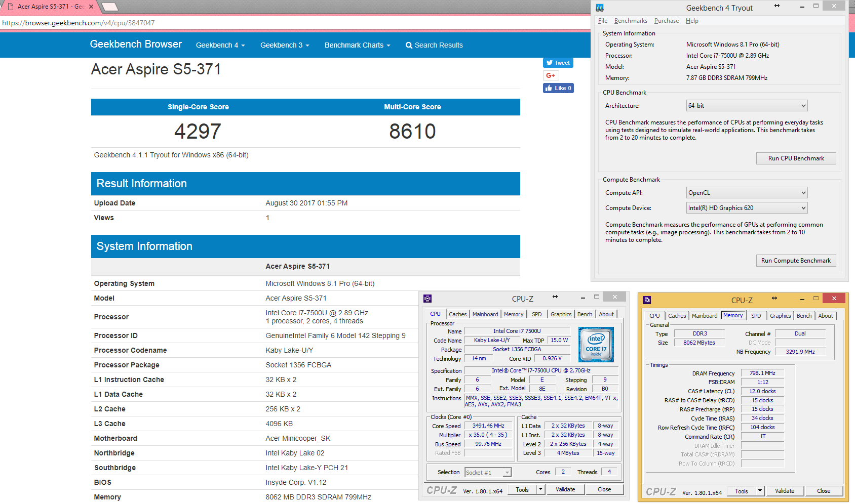This screenshot has width=855, height=504.
Task: Close the Acer Aspire S5-371 browser tab
Action: (x=91, y=7)
